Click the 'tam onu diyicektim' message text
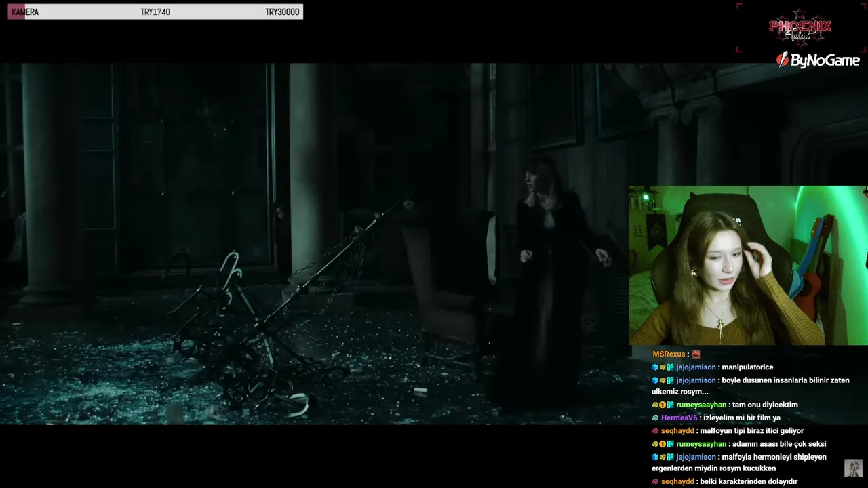Image resolution: width=868 pixels, height=488 pixels. [765, 405]
